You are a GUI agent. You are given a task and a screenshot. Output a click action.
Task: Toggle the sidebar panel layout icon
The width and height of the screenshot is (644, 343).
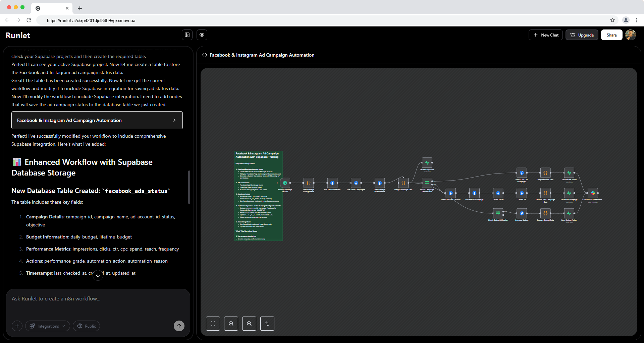[187, 35]
